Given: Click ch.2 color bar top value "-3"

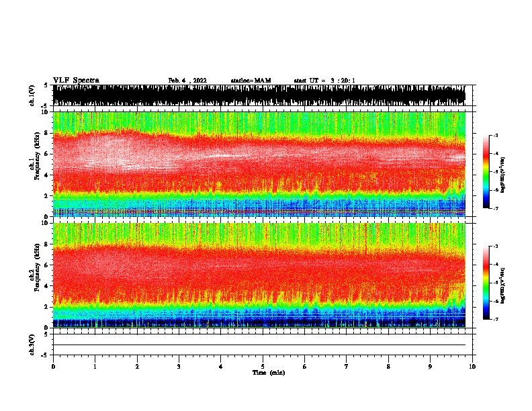Looking at the screenshot, I should pos(496,246).
